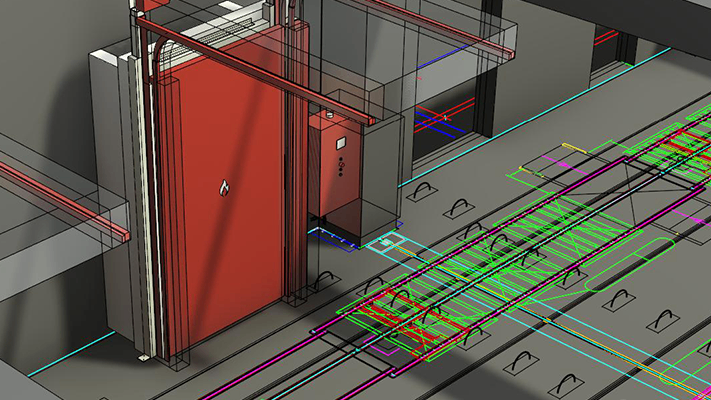Pick the small cyan floor box near cabinet
The width and height of the screenshot is (711, 400).
point(384,242)
